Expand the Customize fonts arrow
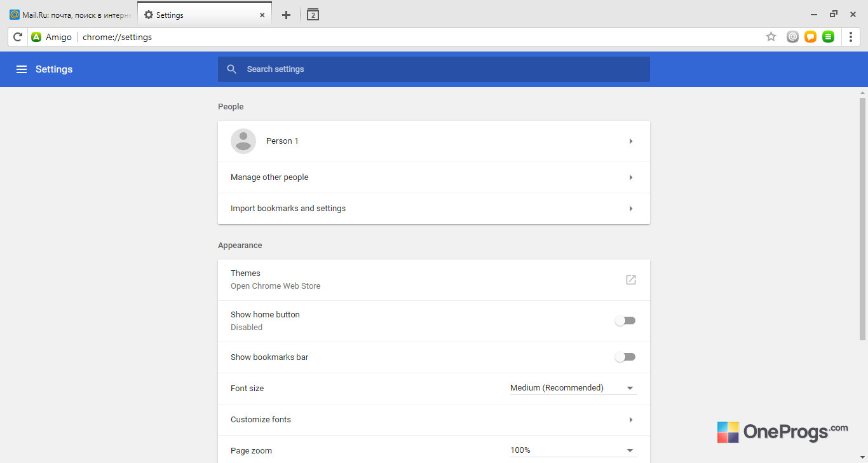This screenshot has width=868, height=463. tap(631, 420)
